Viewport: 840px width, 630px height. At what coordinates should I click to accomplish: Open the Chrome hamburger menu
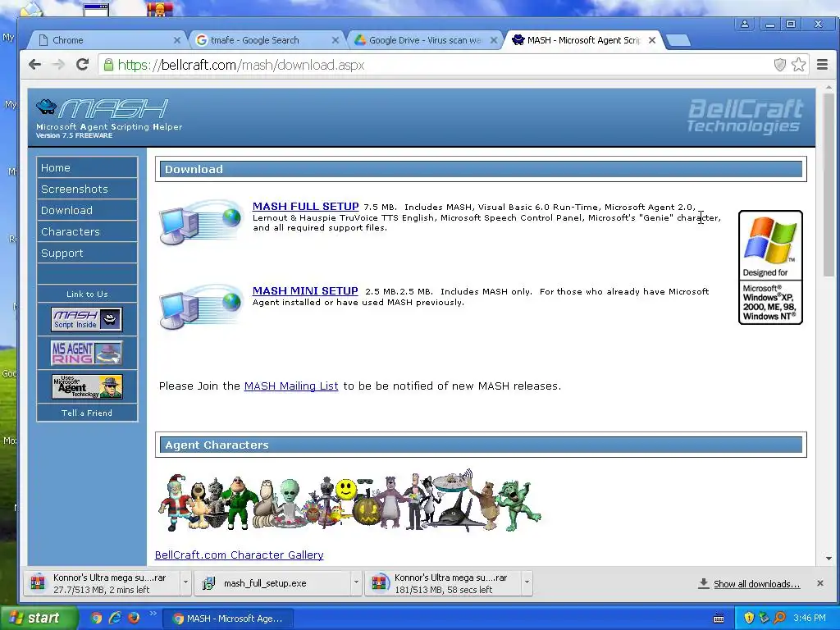(x=822, y=65)
